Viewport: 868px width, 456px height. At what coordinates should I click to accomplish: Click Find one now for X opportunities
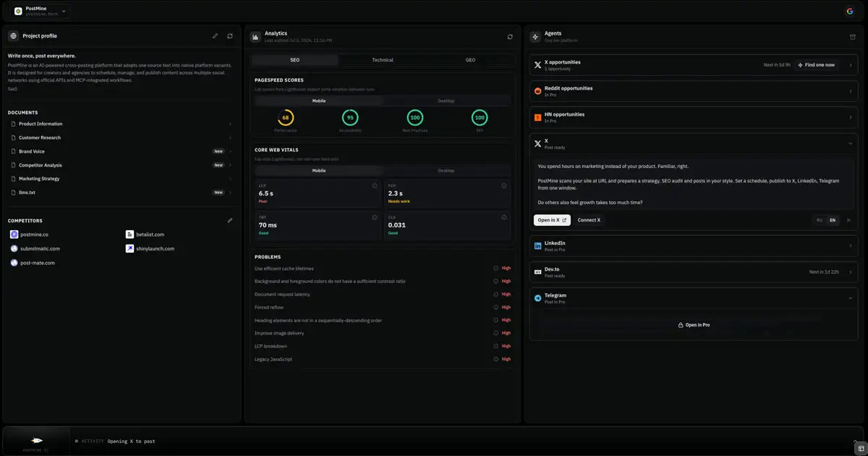(x=817, y=65)
